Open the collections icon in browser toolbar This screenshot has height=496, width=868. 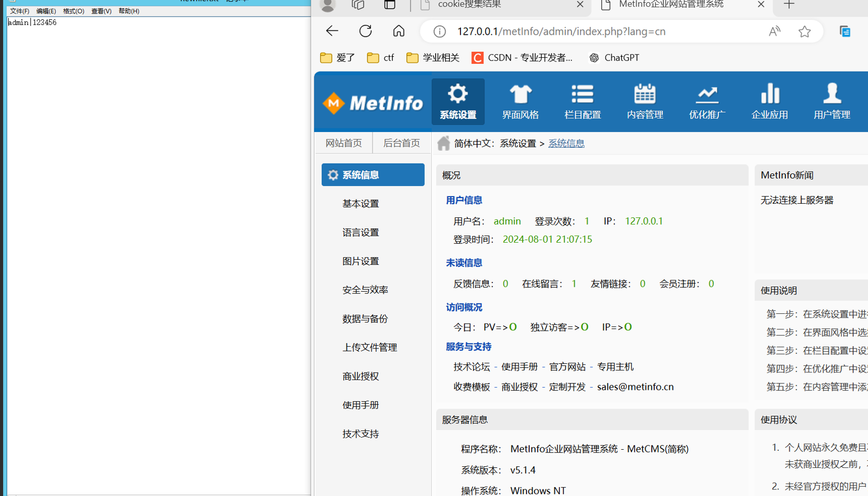click(845, 31)
